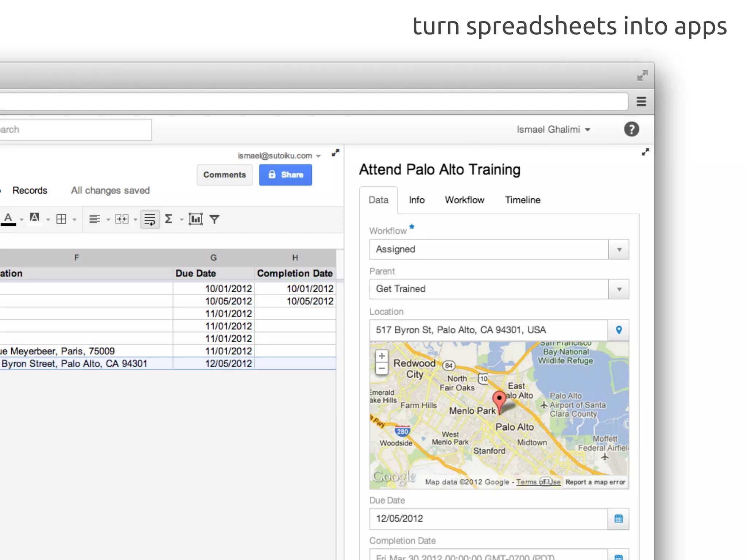Insert a chart with the chart icon
This screenshot has width=747, height=560.
tap(196, 219)
